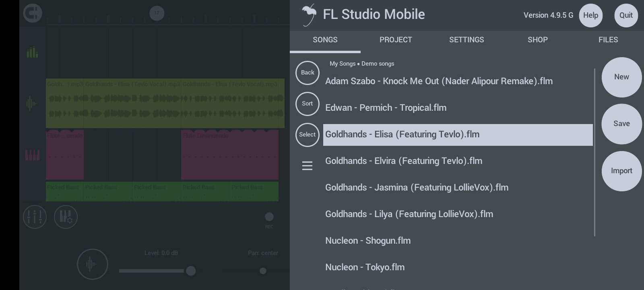644x290 pixels.
Task: Toggle the REC record button
Action: coord(269,217)
